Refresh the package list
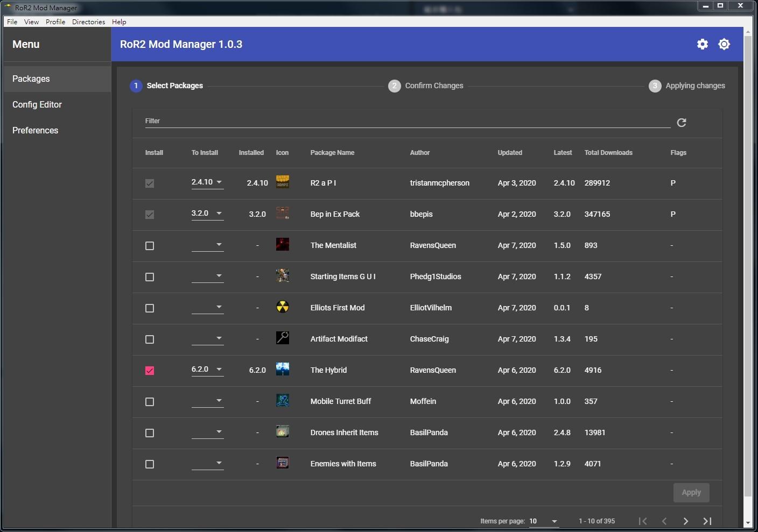 681,122
